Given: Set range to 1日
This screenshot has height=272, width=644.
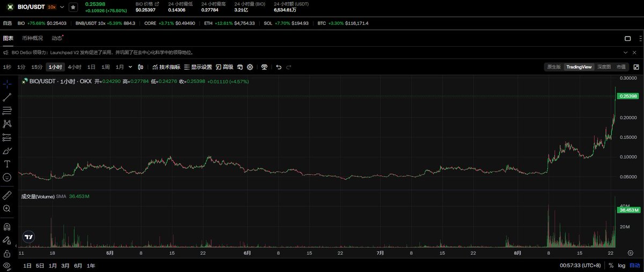Looking at the screenshot, I should [27, 266].
